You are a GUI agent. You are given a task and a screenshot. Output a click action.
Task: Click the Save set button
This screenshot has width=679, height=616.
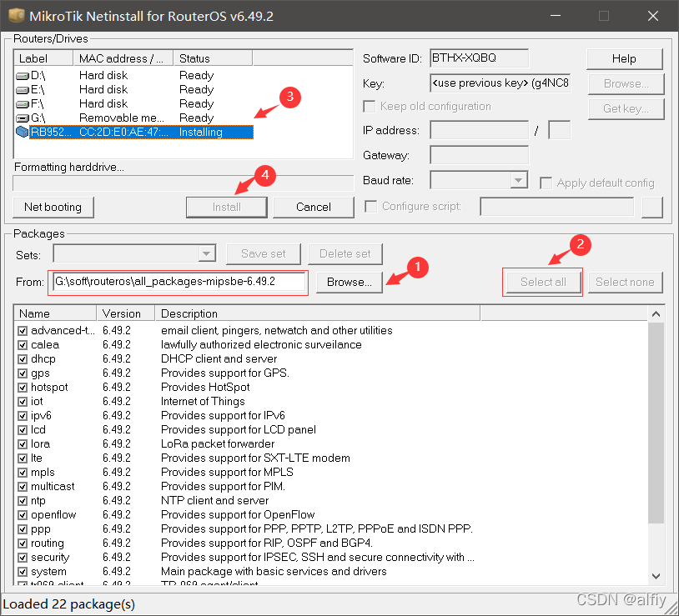tap(264, 254)
